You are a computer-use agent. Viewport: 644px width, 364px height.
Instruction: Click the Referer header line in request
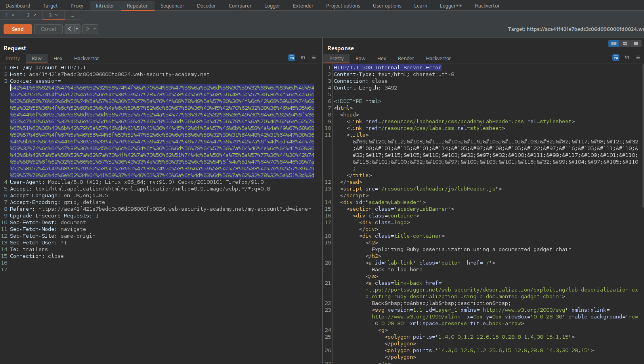click(161, 209)
